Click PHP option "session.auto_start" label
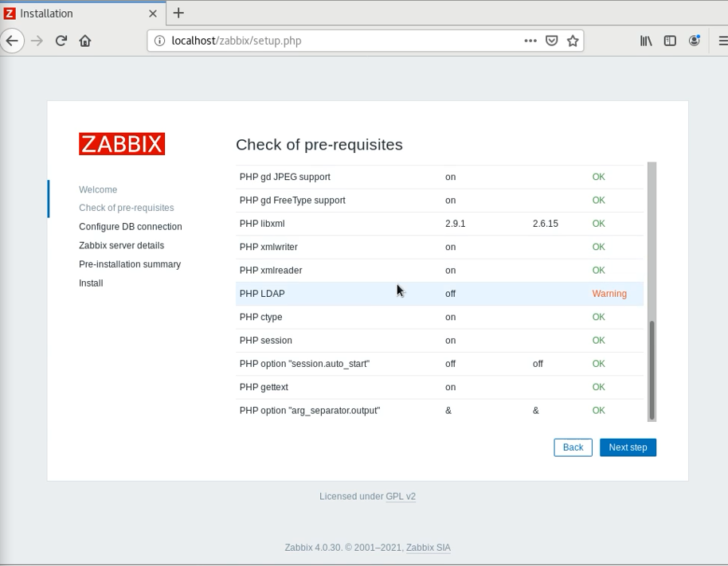The width and height of the screenshot is (728, 566). tap(304, 364)
